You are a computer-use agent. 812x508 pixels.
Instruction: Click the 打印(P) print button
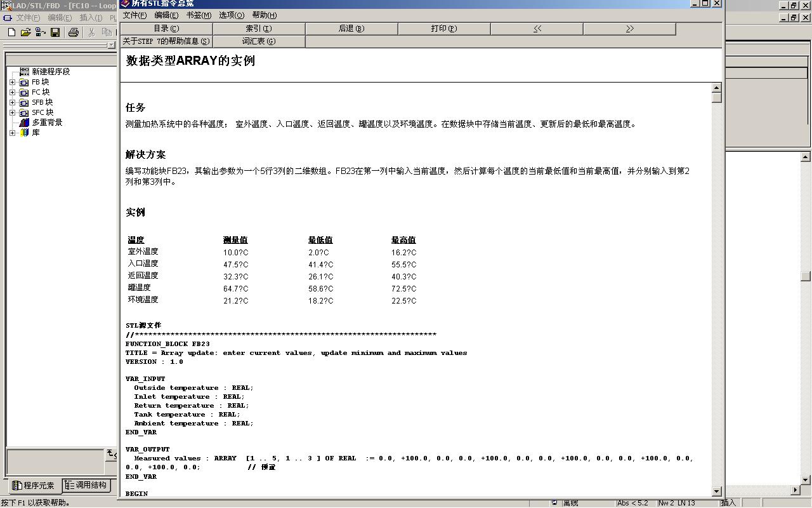coord(444,29)
